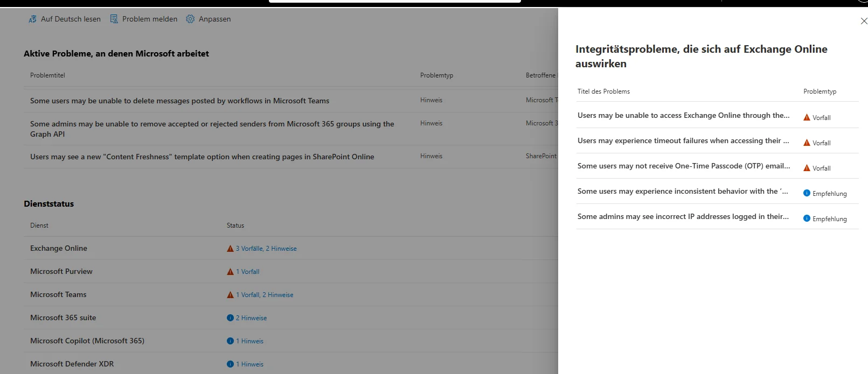
Task: Open 'inconsistent behavior' issue in panel
Action: click(x=683, y=191)
